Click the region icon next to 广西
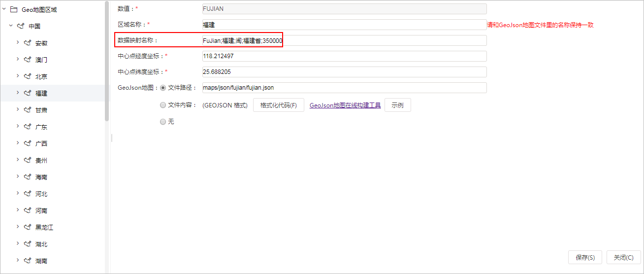 click(x=28, y=143)
